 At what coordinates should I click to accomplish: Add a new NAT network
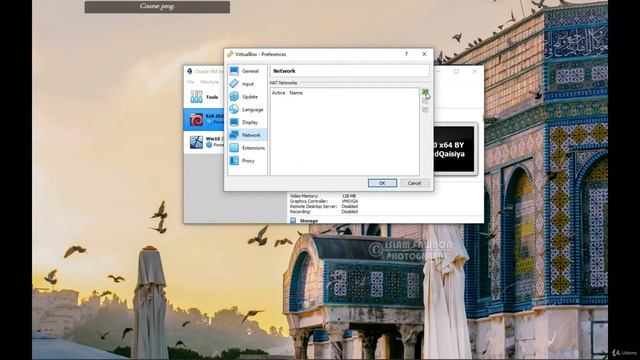click(425, 92)
